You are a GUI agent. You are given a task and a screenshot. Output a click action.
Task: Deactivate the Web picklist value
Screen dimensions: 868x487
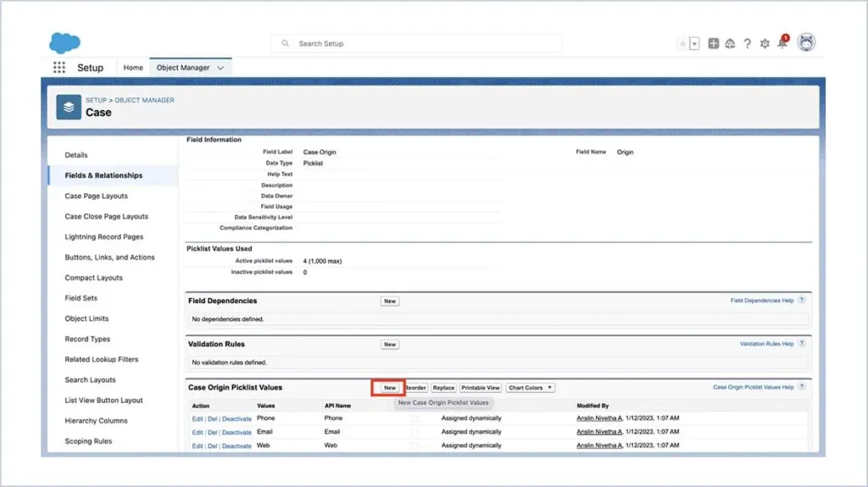(236, 446)
